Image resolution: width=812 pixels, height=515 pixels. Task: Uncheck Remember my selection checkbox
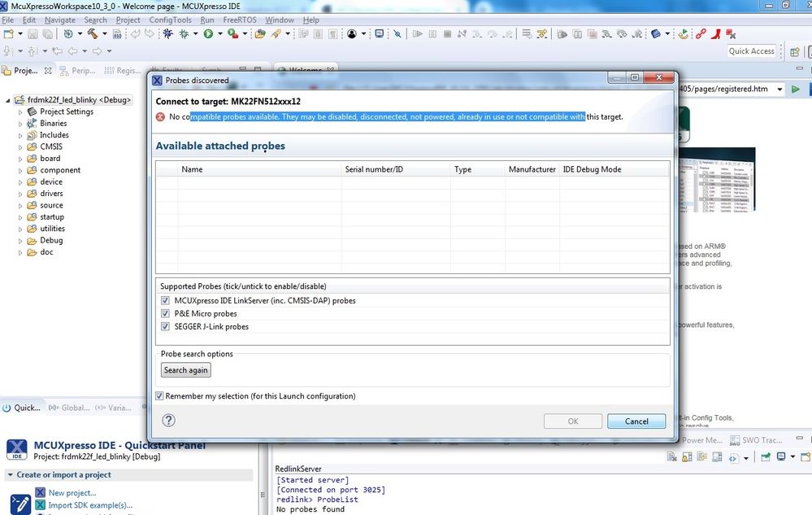[x=159, y=396]
